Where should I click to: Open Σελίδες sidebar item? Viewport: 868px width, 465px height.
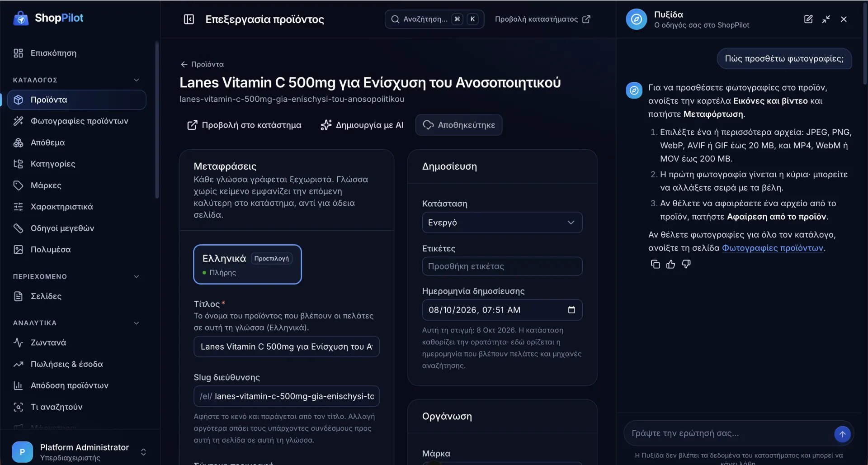pos(77,296)
